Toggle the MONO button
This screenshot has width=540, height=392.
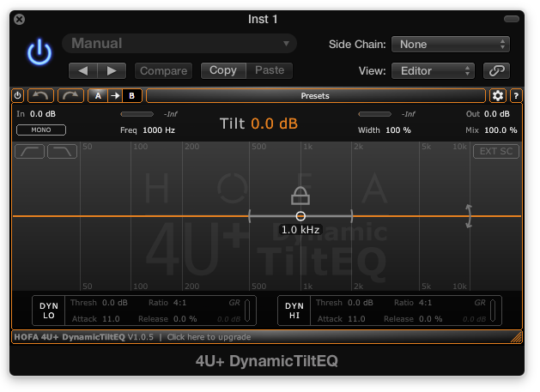(x=40, y=130)
